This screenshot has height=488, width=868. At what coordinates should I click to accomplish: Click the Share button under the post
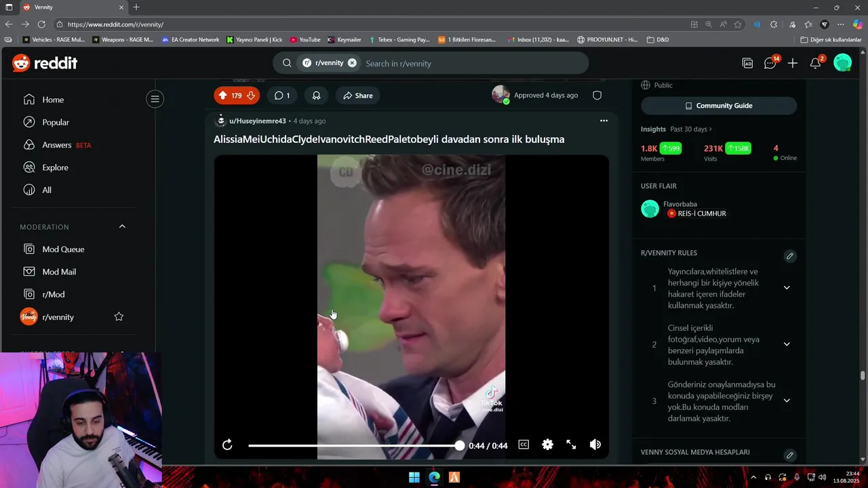pos(357,96)
